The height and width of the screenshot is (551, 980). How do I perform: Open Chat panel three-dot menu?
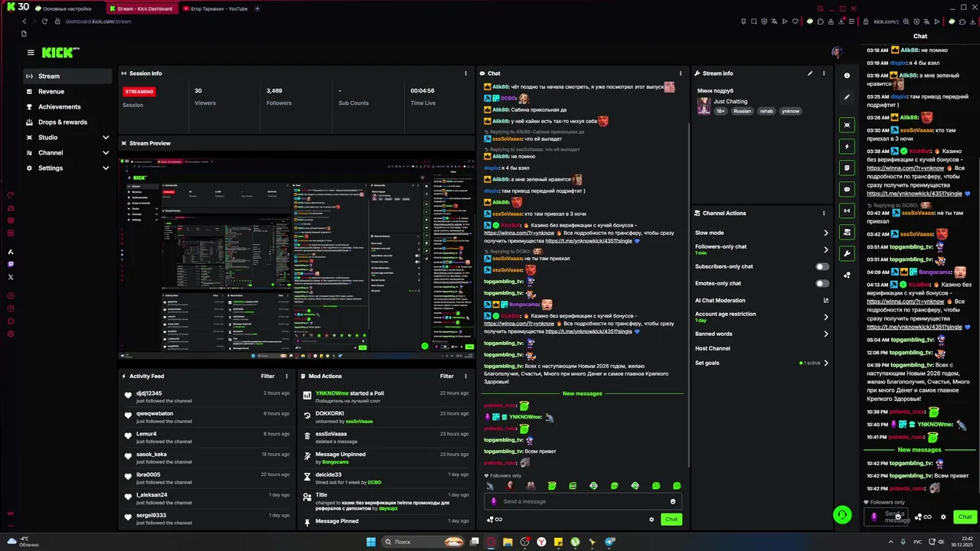tap(681, 73)
